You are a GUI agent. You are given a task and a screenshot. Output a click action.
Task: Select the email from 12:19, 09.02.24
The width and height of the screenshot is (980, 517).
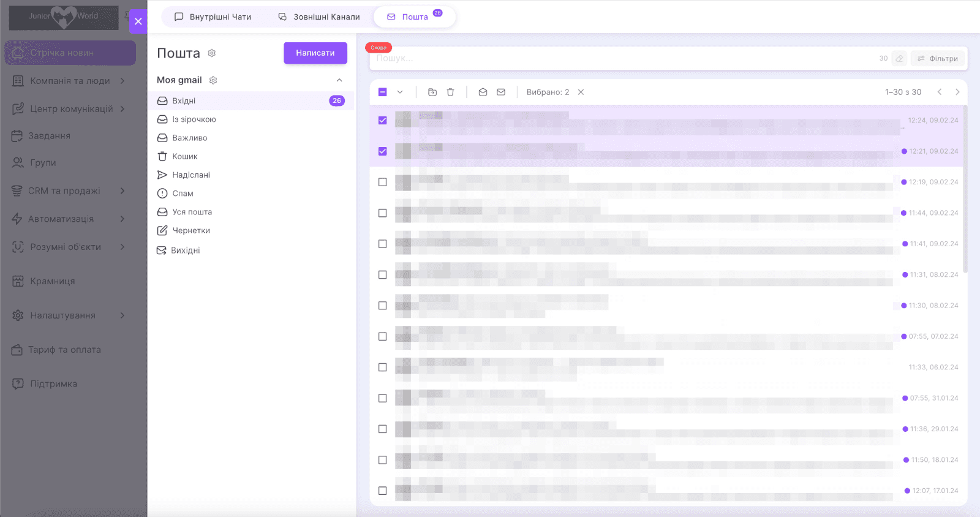[x=383, y=182]
